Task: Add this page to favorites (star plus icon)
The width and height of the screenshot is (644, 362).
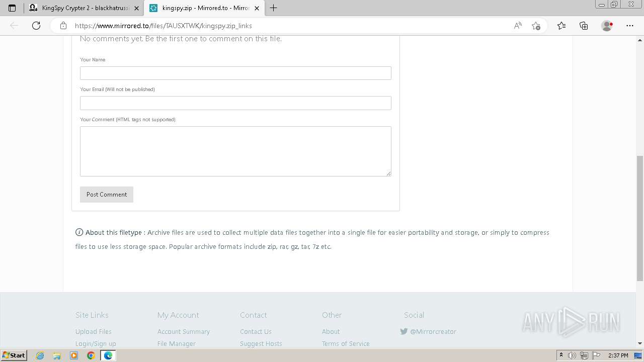Action: point(536,26)
